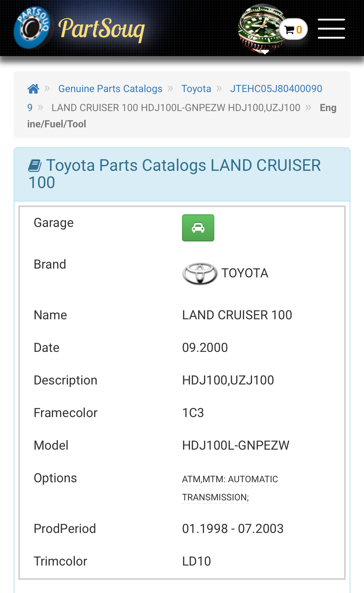Click the HDJ100L-GNPEZW model value
Image resolution: width=364 pixels, height=593 pixels.
point(235,445)
